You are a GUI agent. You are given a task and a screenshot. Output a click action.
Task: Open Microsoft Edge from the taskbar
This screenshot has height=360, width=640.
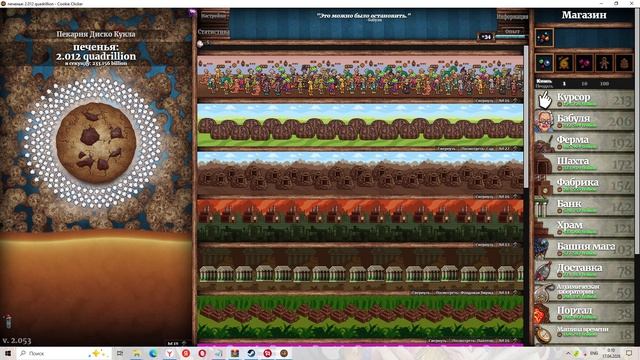[x=153, y=353]
